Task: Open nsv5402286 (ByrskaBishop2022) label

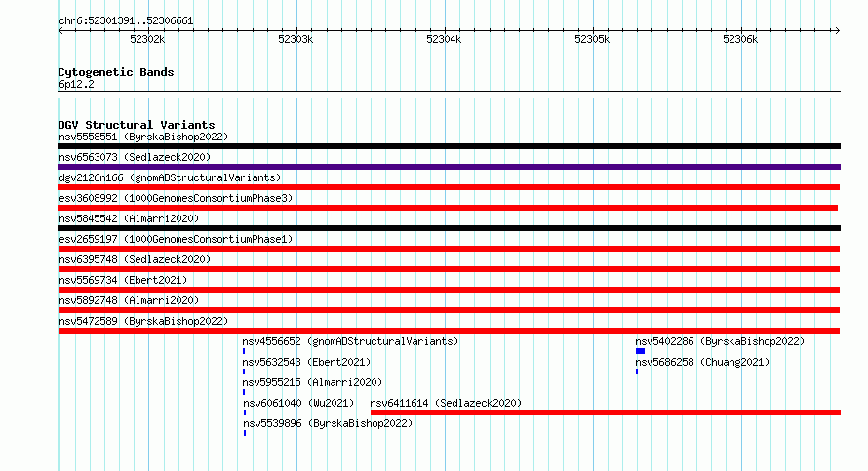Action: pyautogui.click(x=720, y=341)
